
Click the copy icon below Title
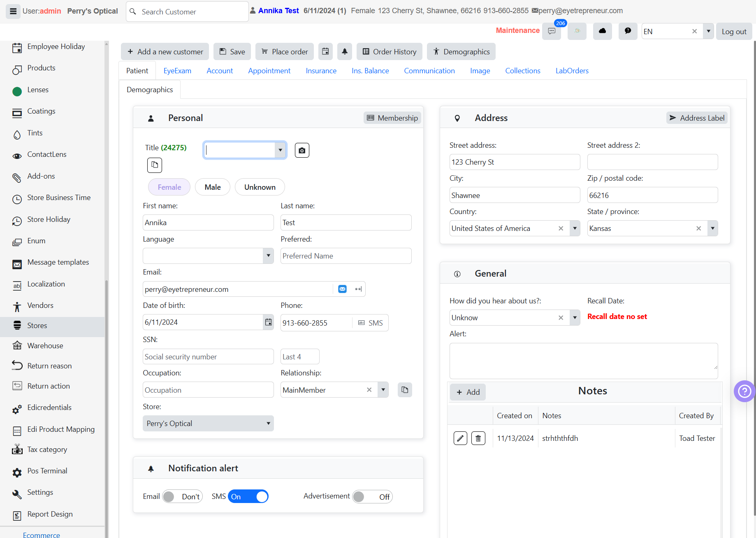[155, 165]
